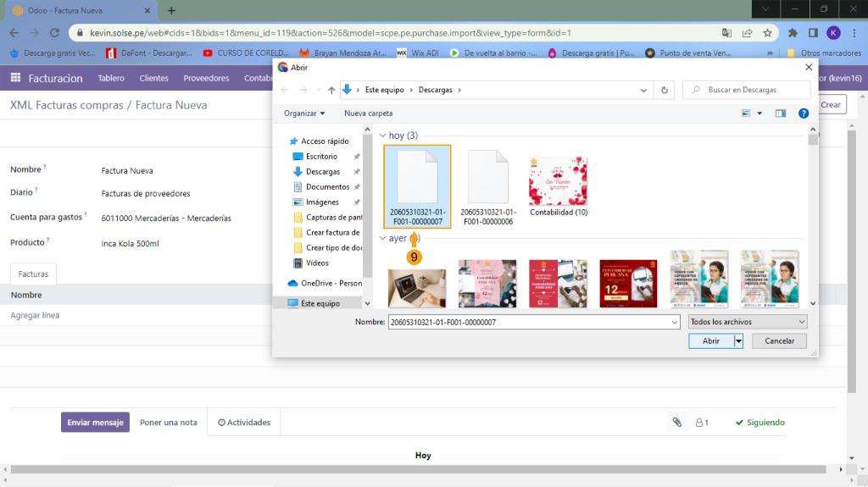Screen dimensions: 868x487
Task: Toggle the Siguiendo follow status
Action: click(x=759, y=422)
